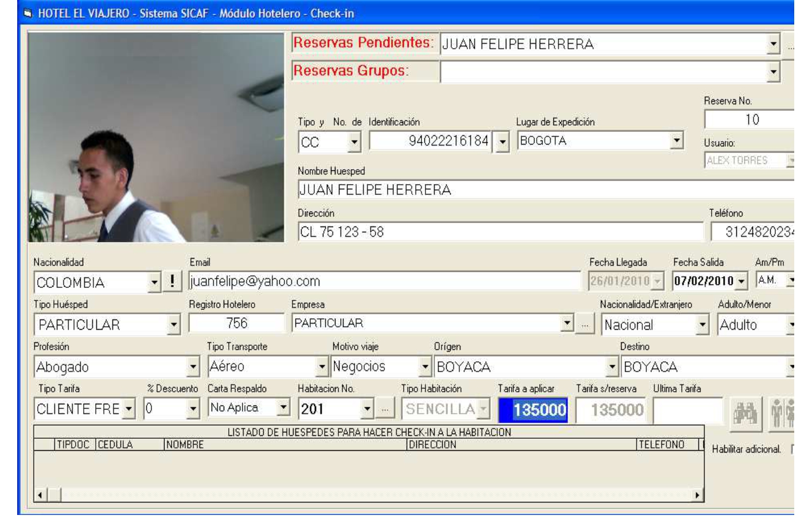Click the binoculars search icon
The image size is (812, 523).
point(745,413)
